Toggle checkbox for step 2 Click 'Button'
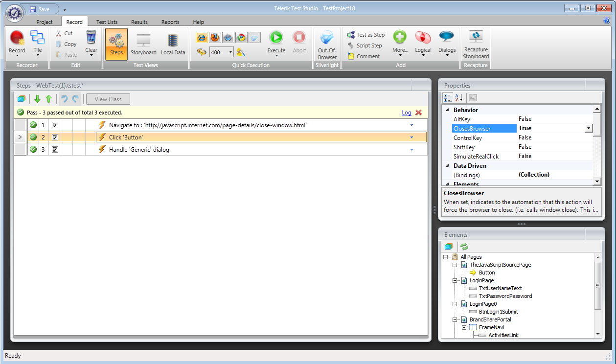This screenshot has width=616, height=364. pos(55,137)
